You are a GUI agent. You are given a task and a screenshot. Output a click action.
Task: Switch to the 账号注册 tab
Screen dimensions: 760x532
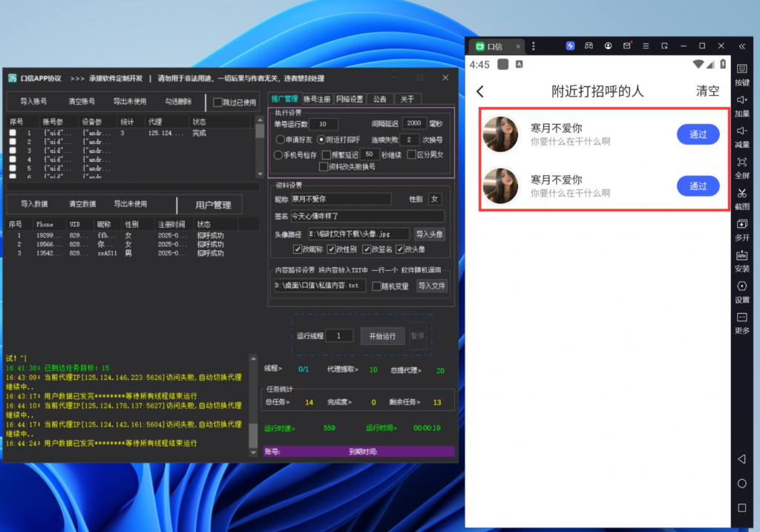point(316,99)
